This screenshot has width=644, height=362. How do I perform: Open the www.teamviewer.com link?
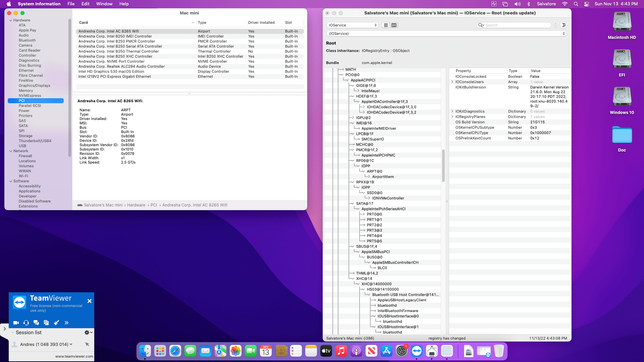tap(74, 356)
